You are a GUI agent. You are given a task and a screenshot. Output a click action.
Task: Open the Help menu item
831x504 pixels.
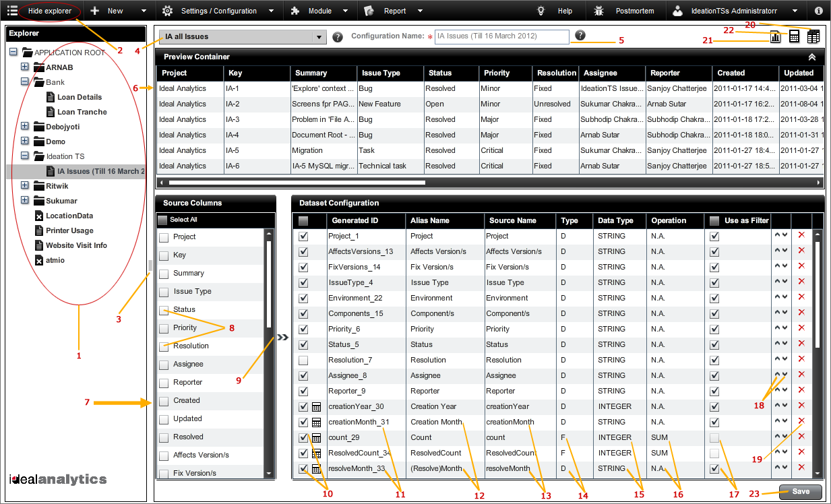[x=555, y=11]
